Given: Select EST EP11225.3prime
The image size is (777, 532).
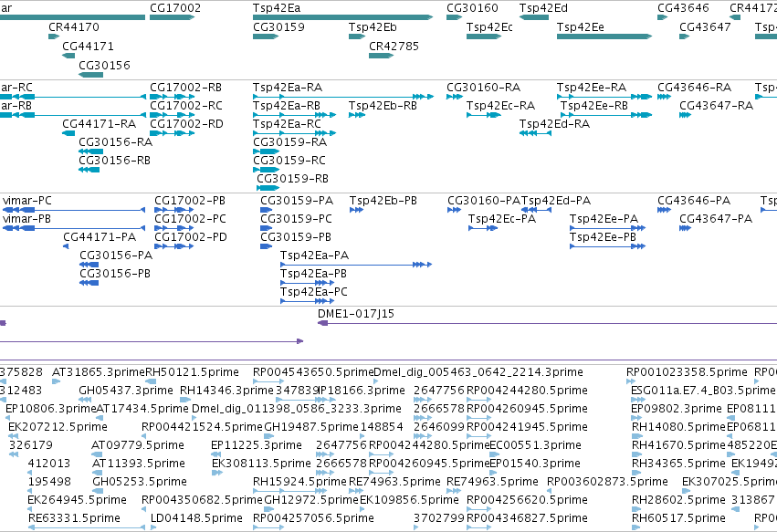Looking at the screenshot, I should click(x=216, y=454).
